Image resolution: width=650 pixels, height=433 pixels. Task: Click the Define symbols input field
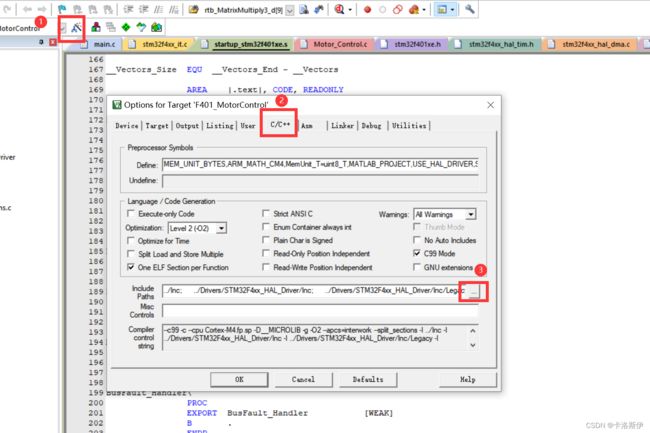click(320, 164)
